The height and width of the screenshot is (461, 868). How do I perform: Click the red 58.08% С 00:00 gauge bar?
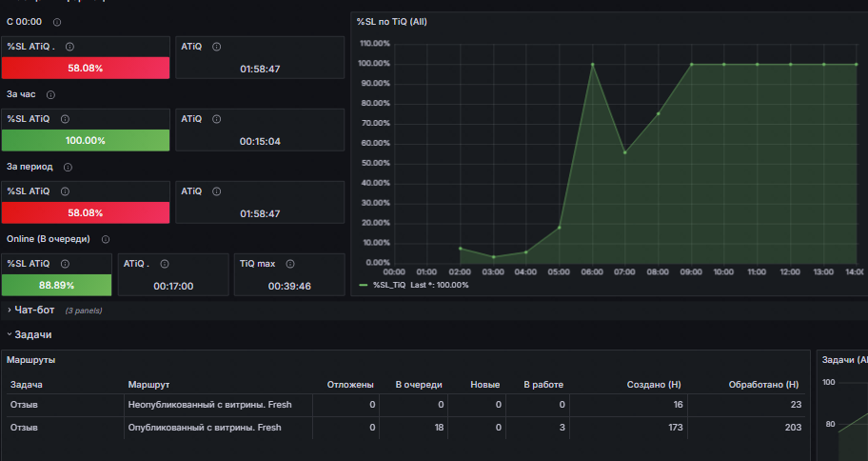(x=86, y=69)
